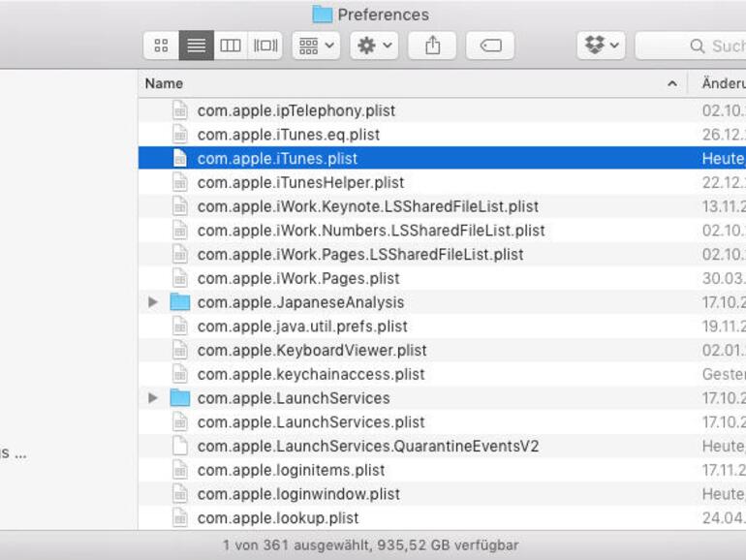Image resolution: width=746 pixels, height=560 pixels.
Task: Click the file icon of com.apple.loginwindow.plist
Action: point(180,494)
